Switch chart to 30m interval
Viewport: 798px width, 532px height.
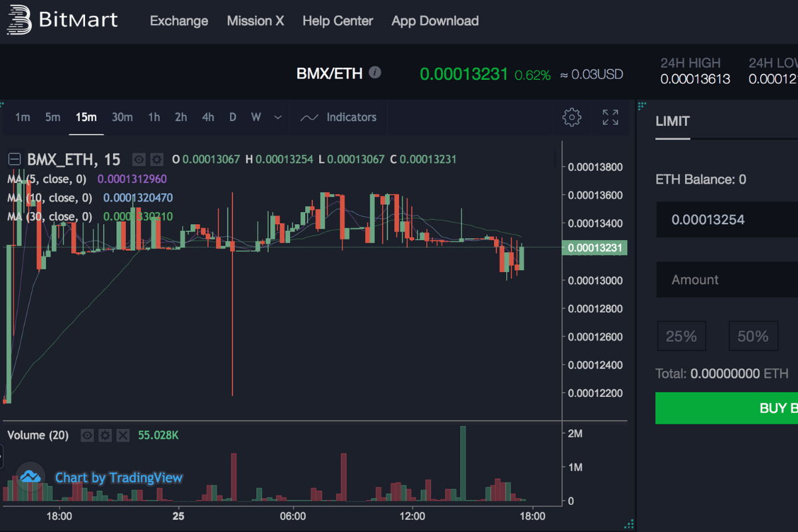[x=122, y=117]
